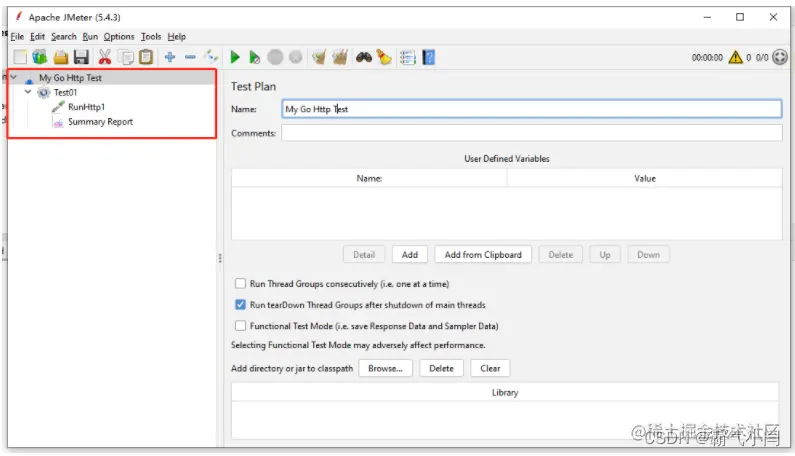Viewport: 795px width, 456px height.
Task: Open the Tools menu
Action: coord(151,37)
